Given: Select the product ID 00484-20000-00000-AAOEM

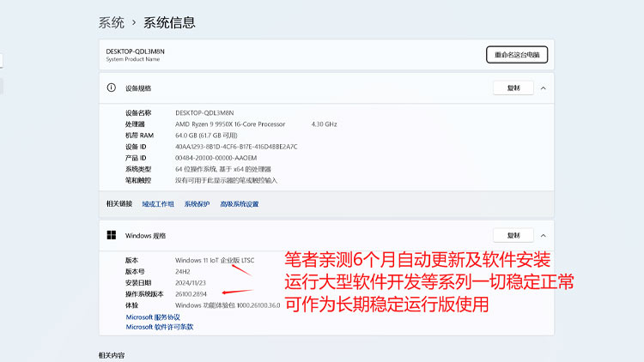Looking at the screenshot, I should point(216,158).
